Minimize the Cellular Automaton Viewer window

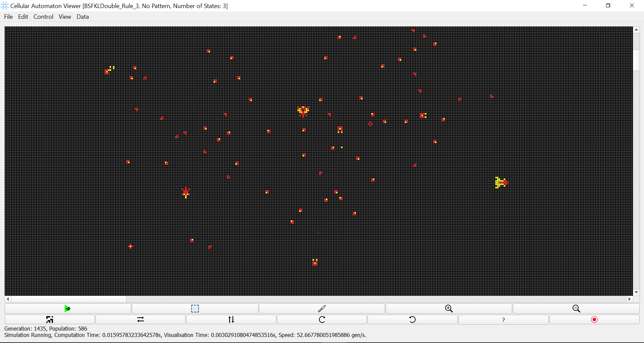coord(585,6)
